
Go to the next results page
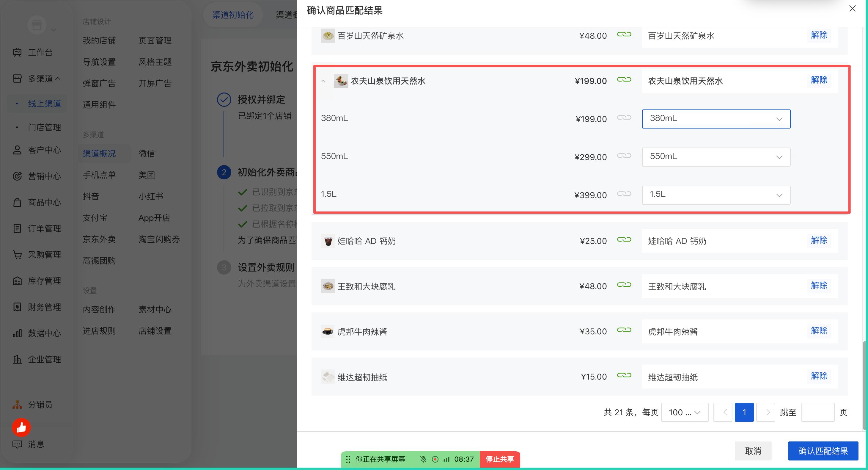[x=765, y=412]
